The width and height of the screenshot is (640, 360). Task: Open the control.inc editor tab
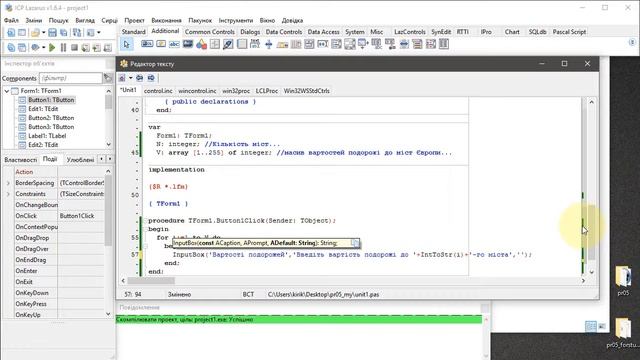158,91
